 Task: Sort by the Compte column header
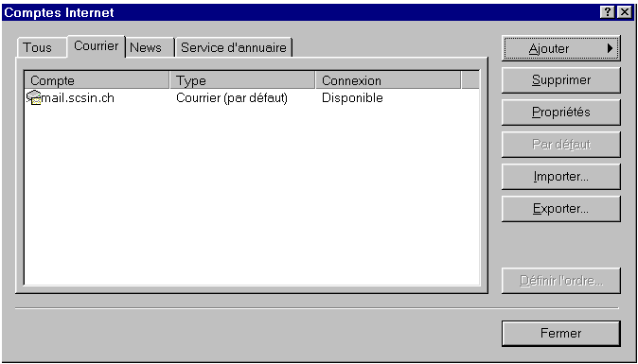(x=97, y=80)
